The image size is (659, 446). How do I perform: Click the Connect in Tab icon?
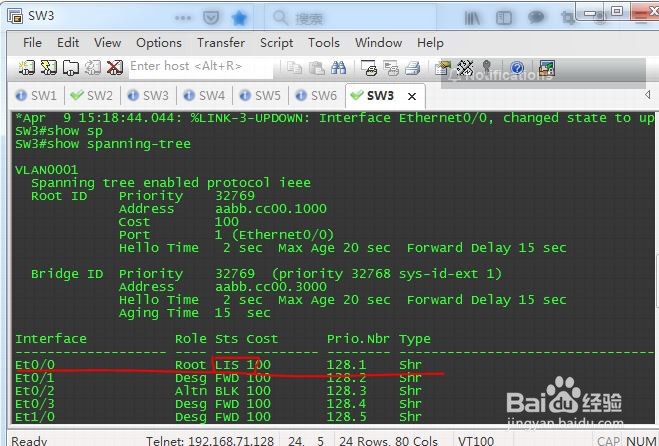click(71, 68)
